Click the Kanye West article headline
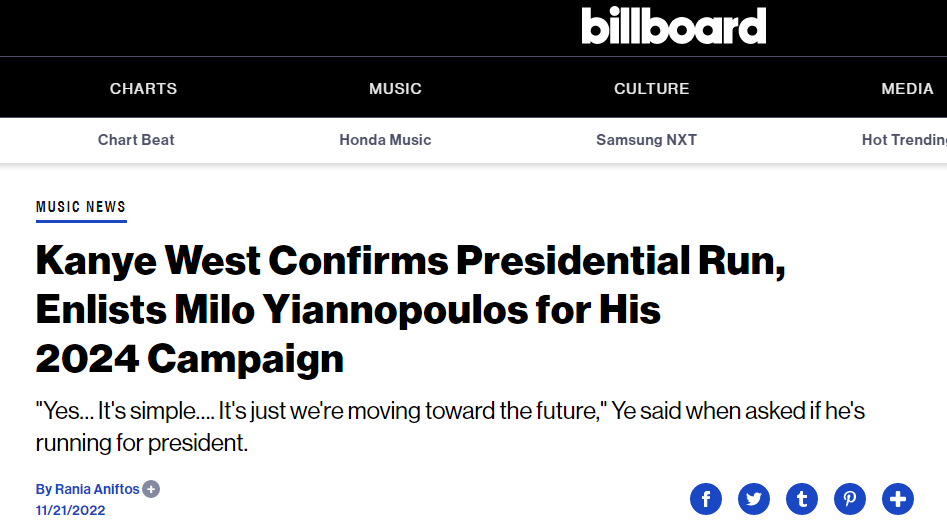The width and height of the screenshot is (947, 528). (410, 309)
